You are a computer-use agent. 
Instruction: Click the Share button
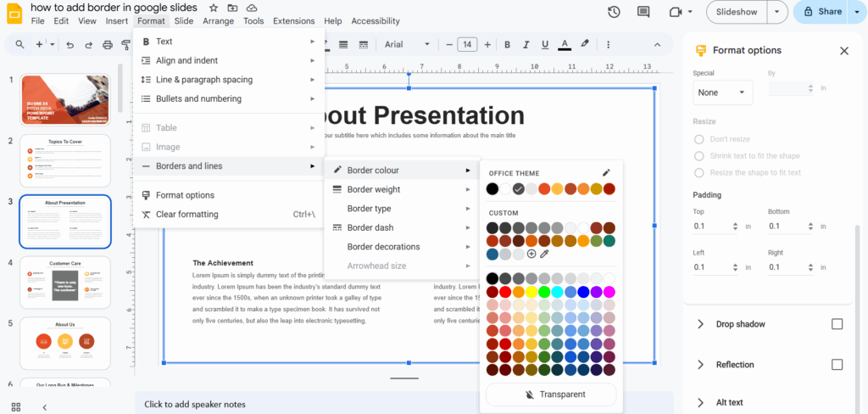[x=822, y=12]
